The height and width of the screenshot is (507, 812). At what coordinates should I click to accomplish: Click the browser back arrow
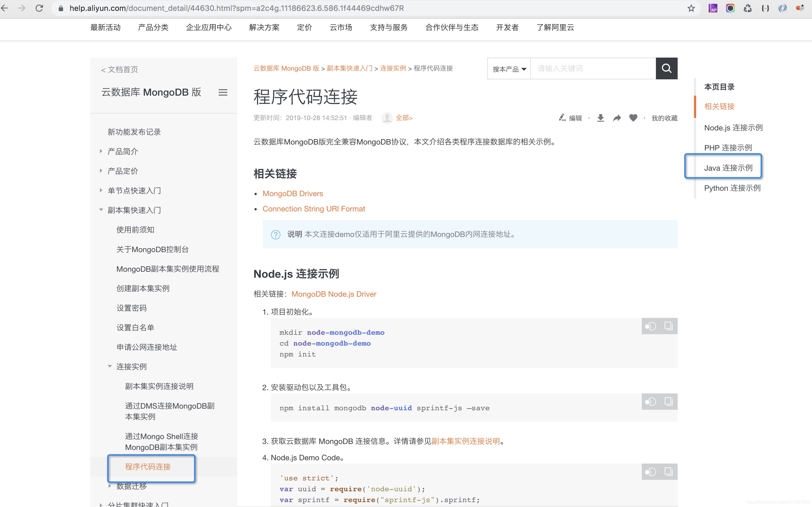pyautogui.click(x=5, y=8)
